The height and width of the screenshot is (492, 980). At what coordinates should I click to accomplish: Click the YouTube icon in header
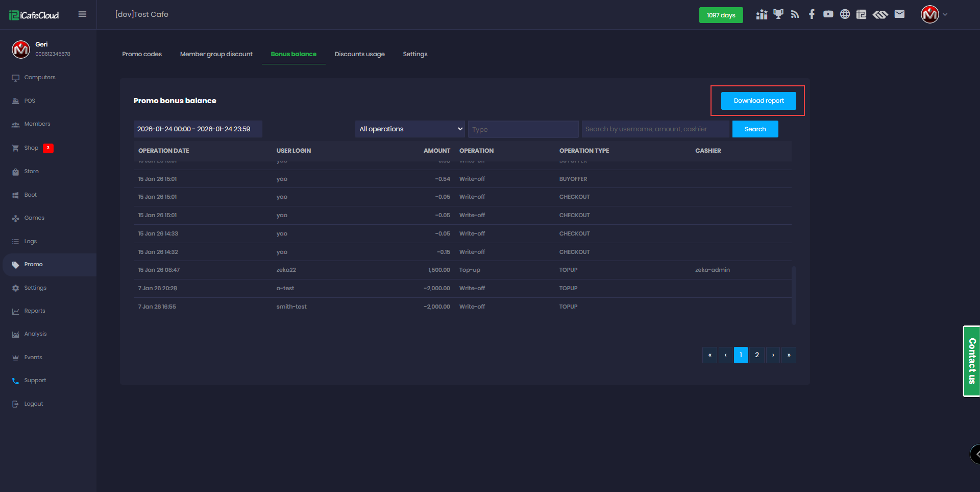click(x=828, y=14)
